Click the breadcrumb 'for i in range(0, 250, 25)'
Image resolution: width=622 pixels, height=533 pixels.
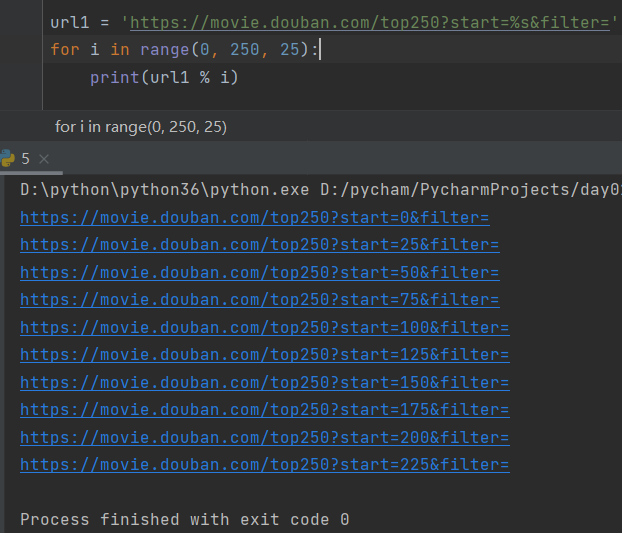[141, 127]
